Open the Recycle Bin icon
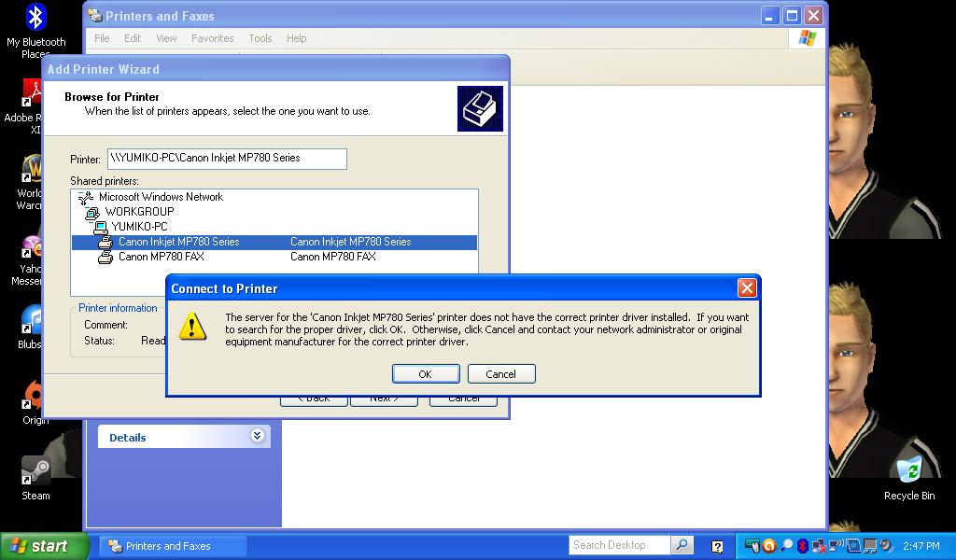The height and width of the screenshot is (560, 956). (x=909, y=479)
